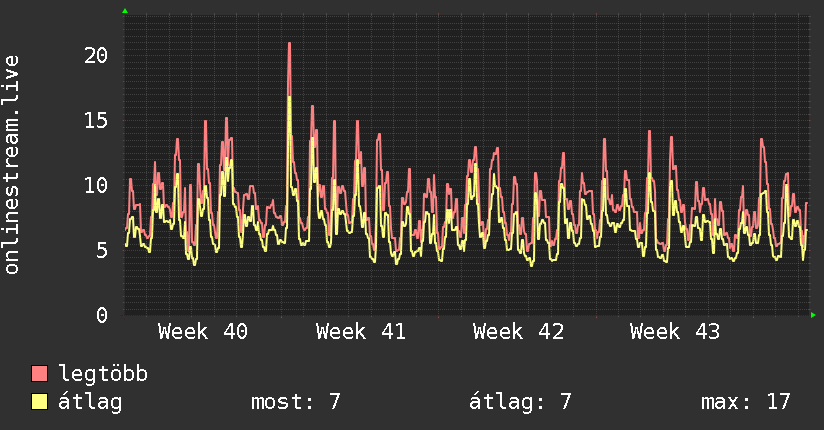Click the Week 43 axis label
The image size is (824, 430).
point(675,332)
